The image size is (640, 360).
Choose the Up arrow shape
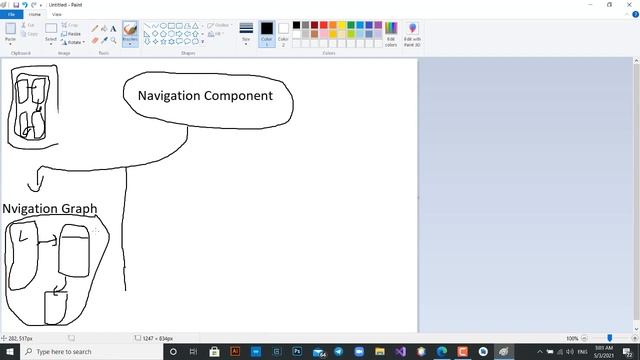pyautogui.click(x=196, y=33)
